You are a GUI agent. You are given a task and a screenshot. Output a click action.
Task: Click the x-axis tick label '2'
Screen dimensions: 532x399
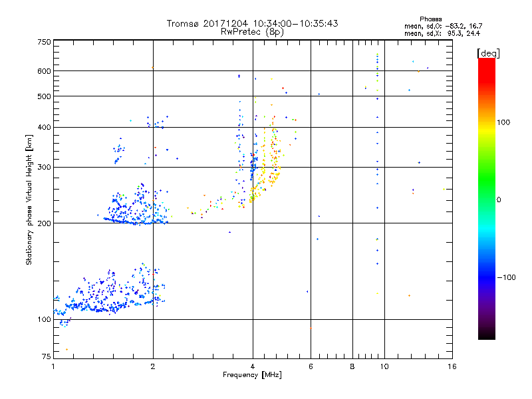coord(153,366)
